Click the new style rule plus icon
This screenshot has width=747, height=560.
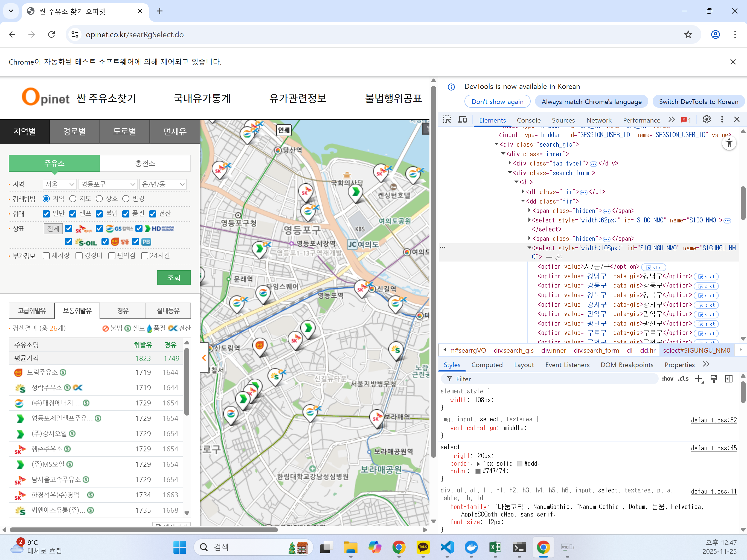(x=699, y=379)
